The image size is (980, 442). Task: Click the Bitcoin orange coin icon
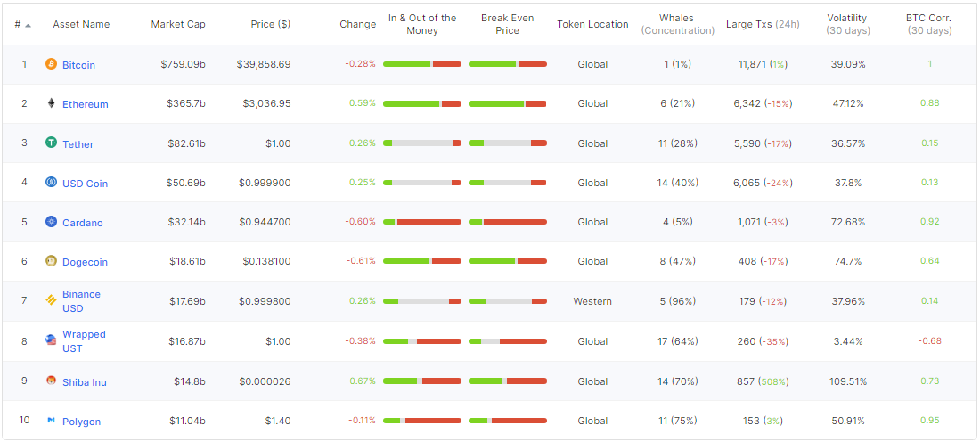click(x=52, y=64)
